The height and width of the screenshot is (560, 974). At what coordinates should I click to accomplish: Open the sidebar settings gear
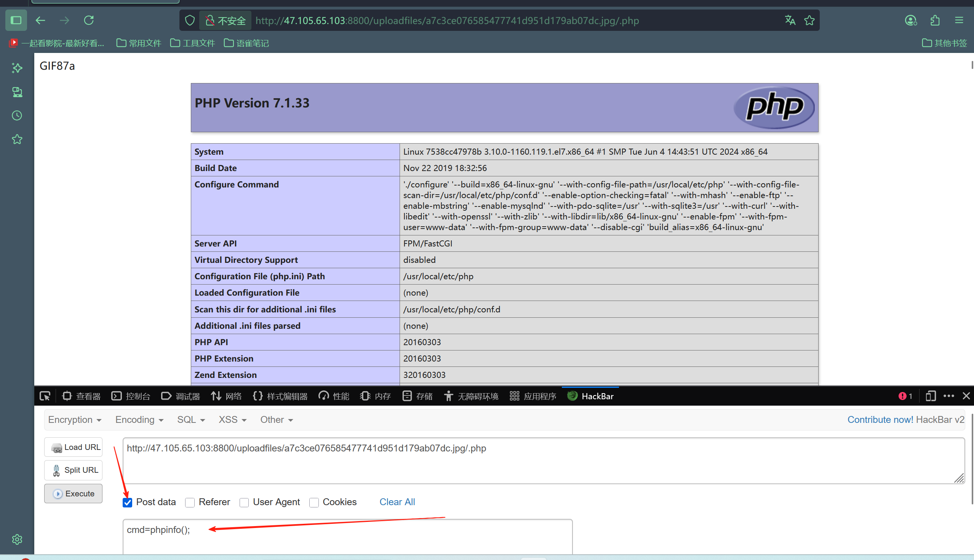pos(17,539)
